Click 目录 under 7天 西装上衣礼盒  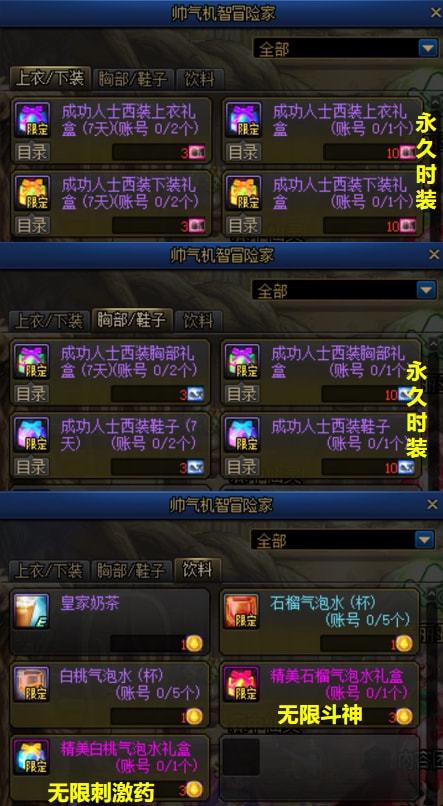click(32, 152)
